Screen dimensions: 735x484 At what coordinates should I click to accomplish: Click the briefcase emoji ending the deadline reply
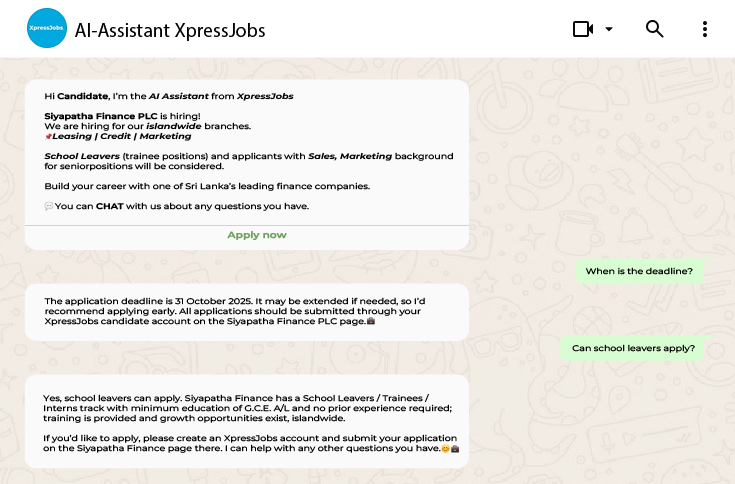[371, 321]
